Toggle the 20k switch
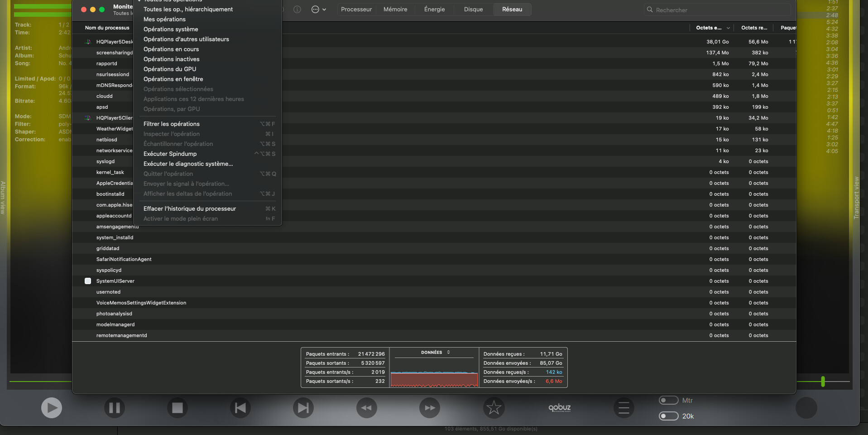Screen dimensions: 868x435 (668, 416)
